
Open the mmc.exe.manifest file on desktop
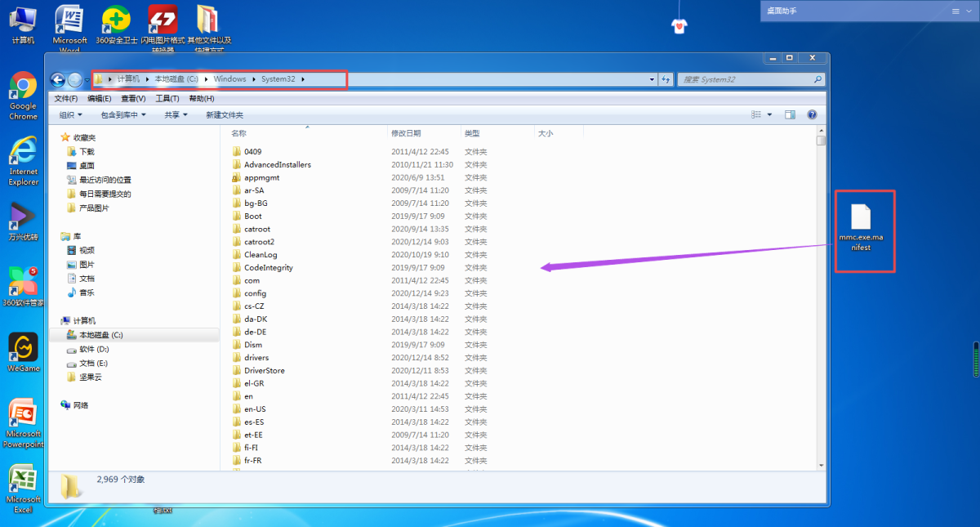[861, 228]
